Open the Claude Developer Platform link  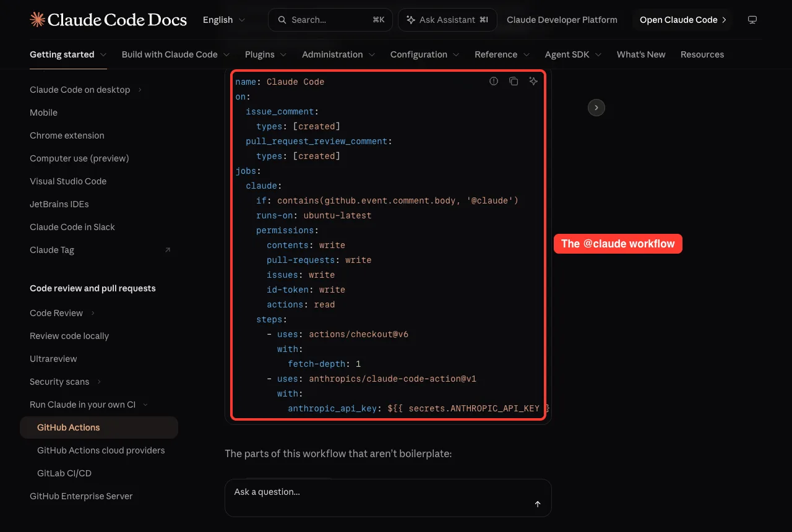click(x=562, y=20)
